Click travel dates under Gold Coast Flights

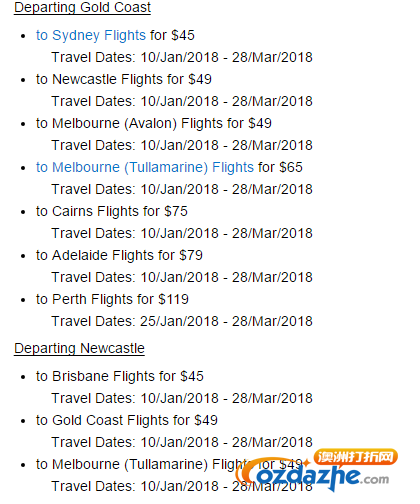coord(182,442)
